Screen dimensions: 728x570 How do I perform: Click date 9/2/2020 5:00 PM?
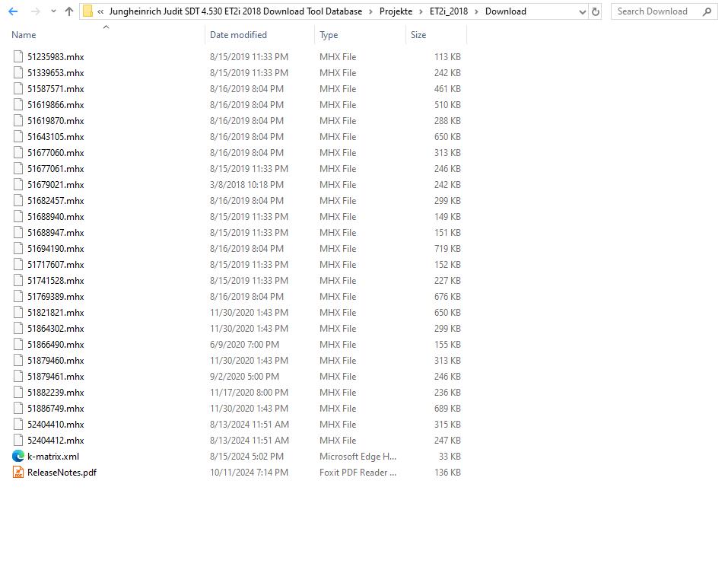tap(244, 376)
